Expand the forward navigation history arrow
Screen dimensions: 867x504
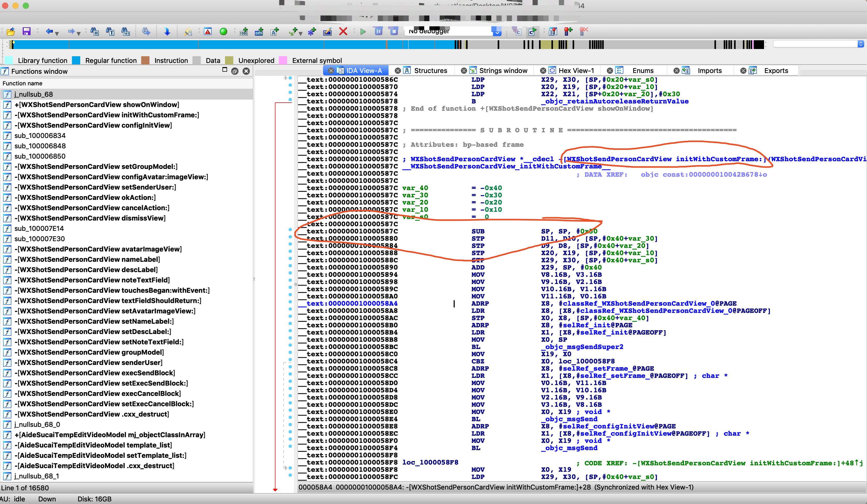pyautogui.click(x=79, y=33)
